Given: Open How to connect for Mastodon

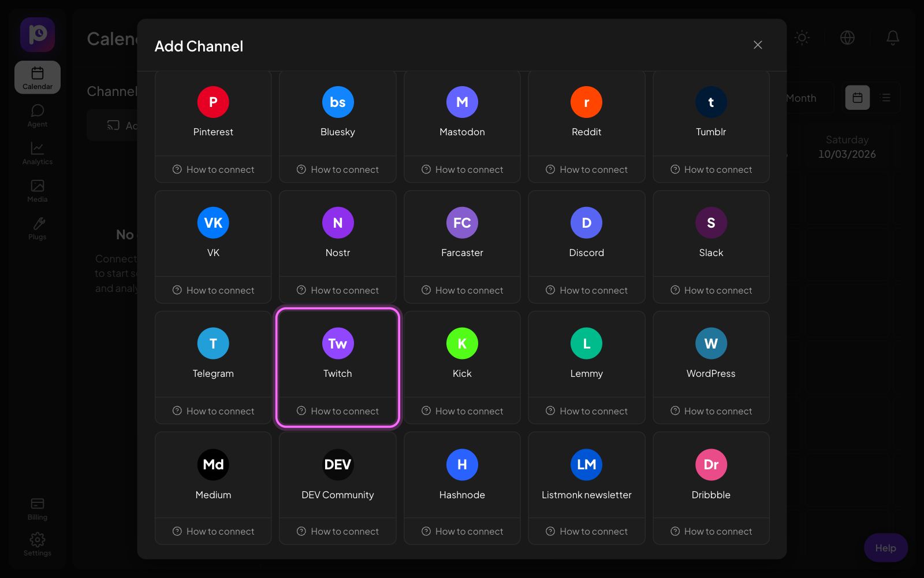Looking at the screenshot, I should [x=462, y=169].
